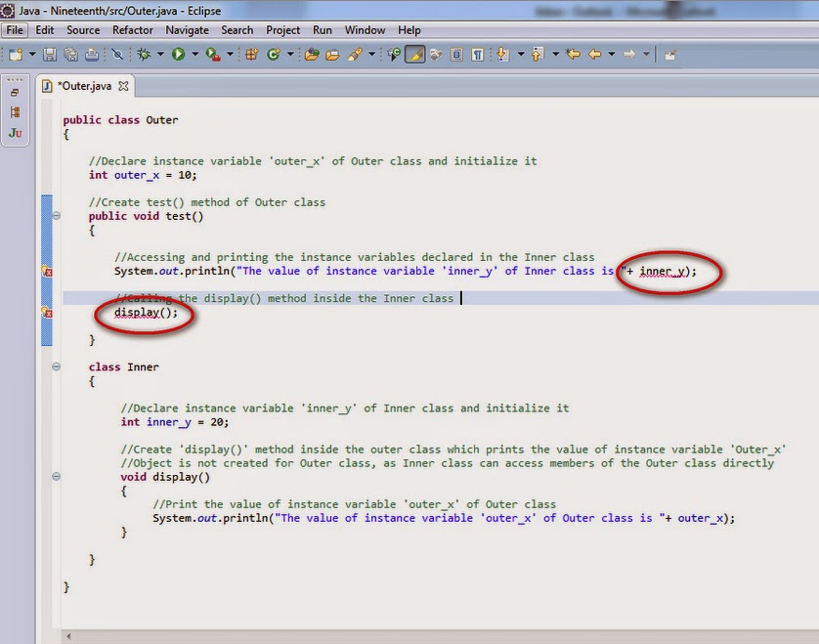Click the Pin Editor icon at the toolbar's end
This screenshot has width=819, height=644.
coord(669,55)
